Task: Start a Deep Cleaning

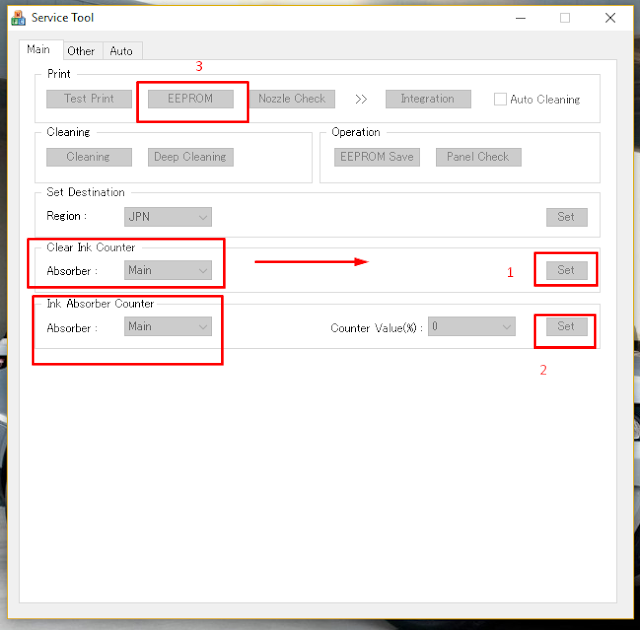Action: [191, 157]
